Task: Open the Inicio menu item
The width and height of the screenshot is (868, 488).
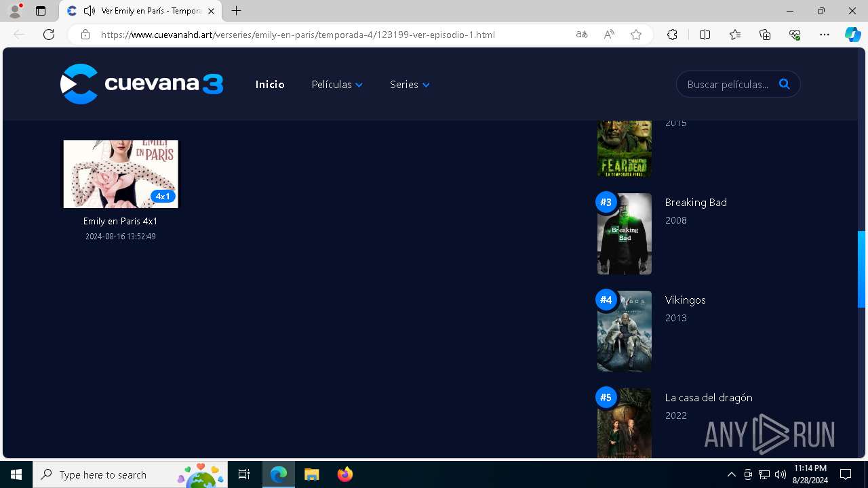Action: 270,85
